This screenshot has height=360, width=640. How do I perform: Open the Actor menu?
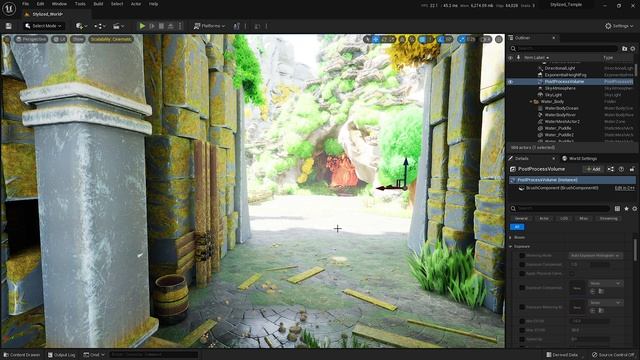[x=136, y=4]
